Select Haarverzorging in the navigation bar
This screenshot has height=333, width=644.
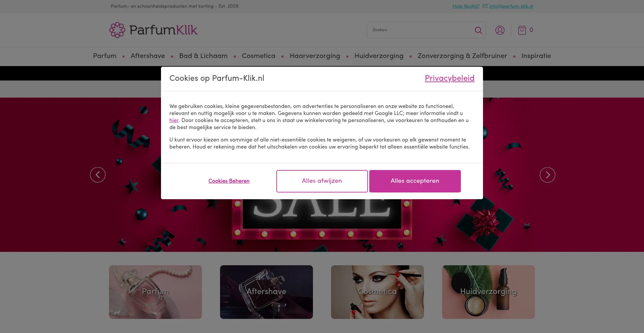tap(315, 56)
